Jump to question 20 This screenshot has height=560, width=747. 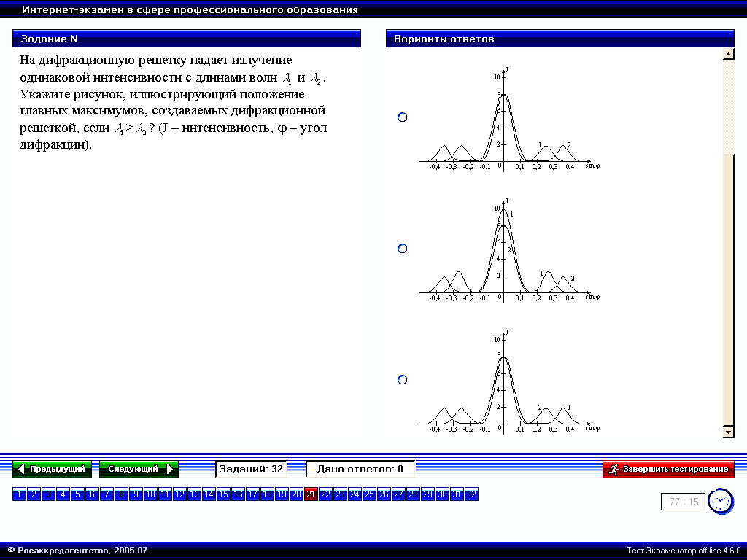pyautogui.click(x=296, y=494)
